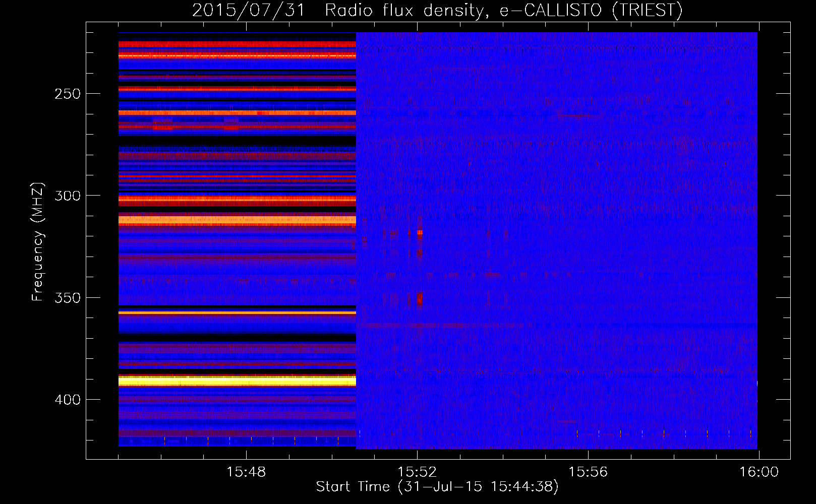Click the bright yellow band near 390 MHz
The height and width of the screenshot is (504, 816).
click(x=237, y=381)
